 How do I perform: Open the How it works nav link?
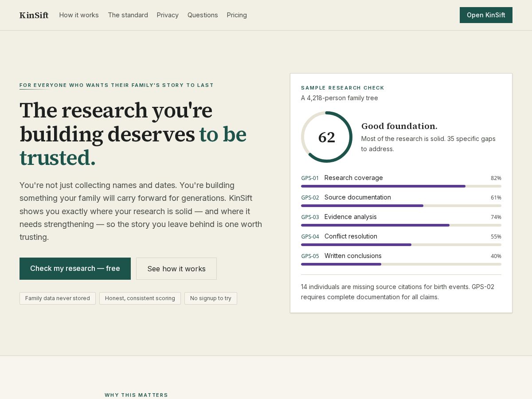click(x=79, y=15)
